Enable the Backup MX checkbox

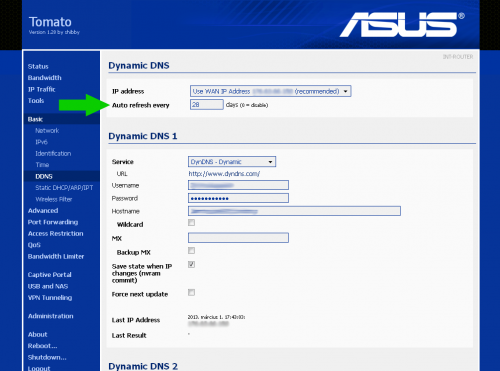click(191, 250)
